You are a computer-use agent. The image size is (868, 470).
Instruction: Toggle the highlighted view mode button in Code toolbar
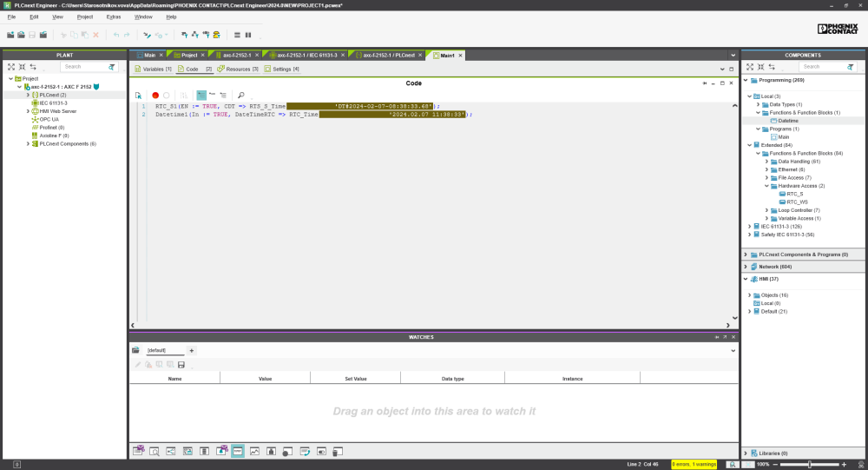tap(201, 95)
